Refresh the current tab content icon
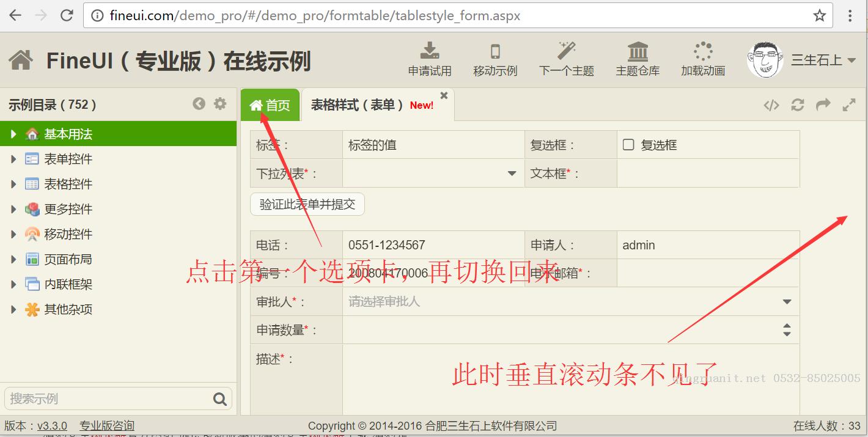The height and width of the screenshot is (437, 868). pyautogui.click(x=797, y=105)
